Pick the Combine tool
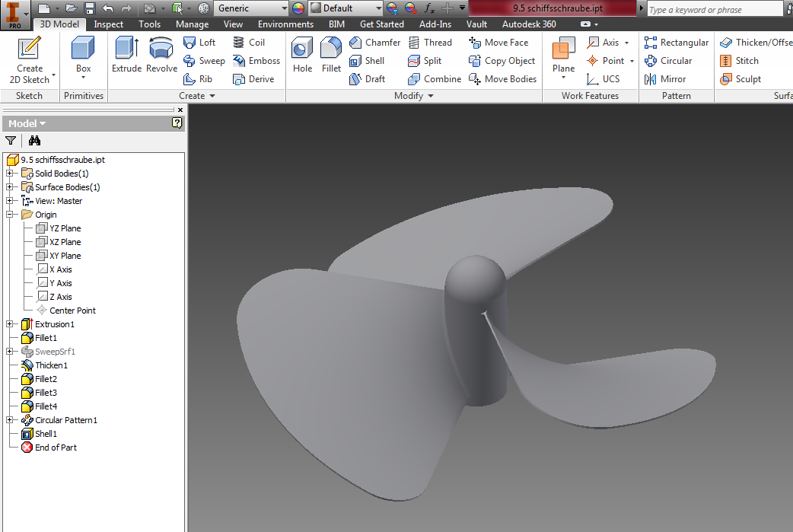The image size is (793, 532). point(435,79)
